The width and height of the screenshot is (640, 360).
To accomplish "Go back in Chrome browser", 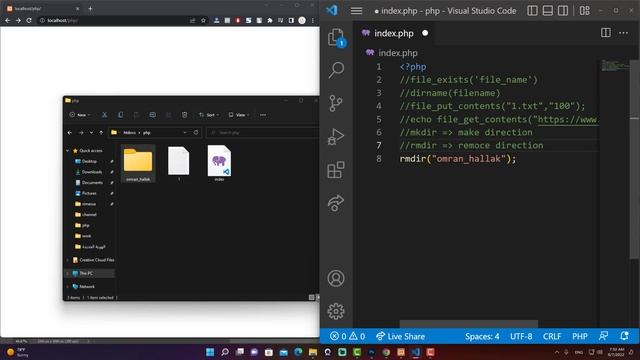I will pos(8,20).
